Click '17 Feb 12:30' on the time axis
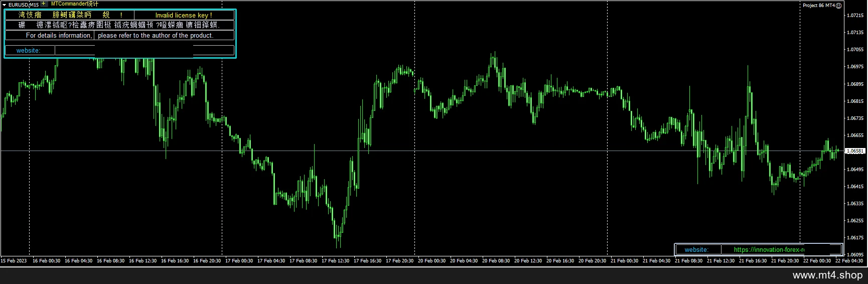 [x=335, y=261]
